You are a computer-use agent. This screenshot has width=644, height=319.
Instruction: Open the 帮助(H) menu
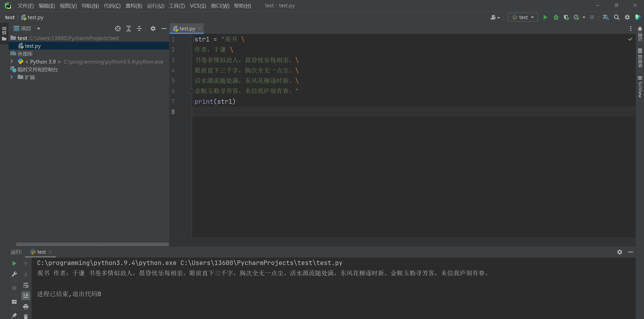tap(243, 6)
